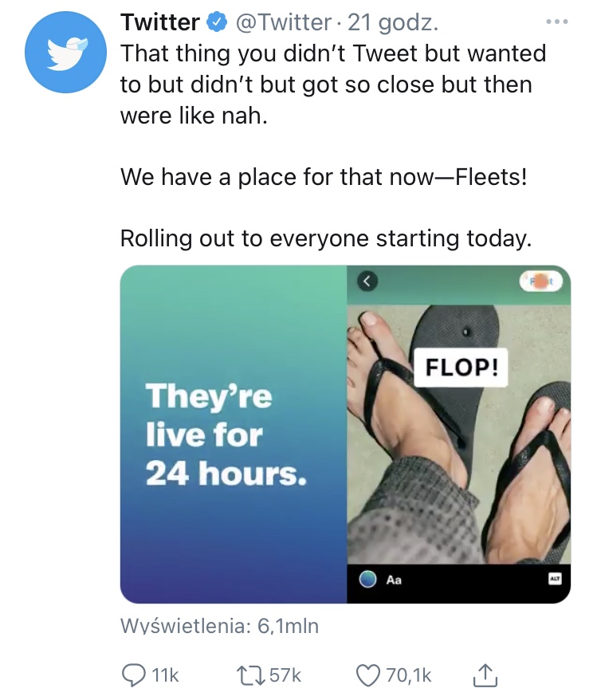The image size is (597, 700).
Task: Tap the share upload icon
Action: click(486, 675)
